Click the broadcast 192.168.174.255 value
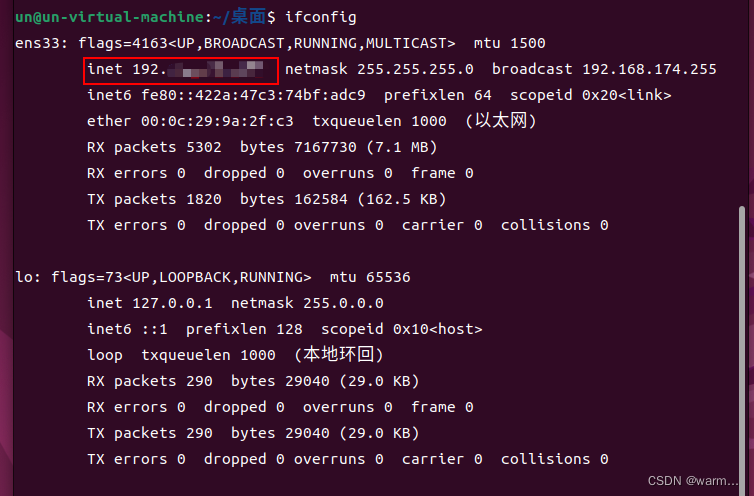The image size is (754, 496). 604,69
